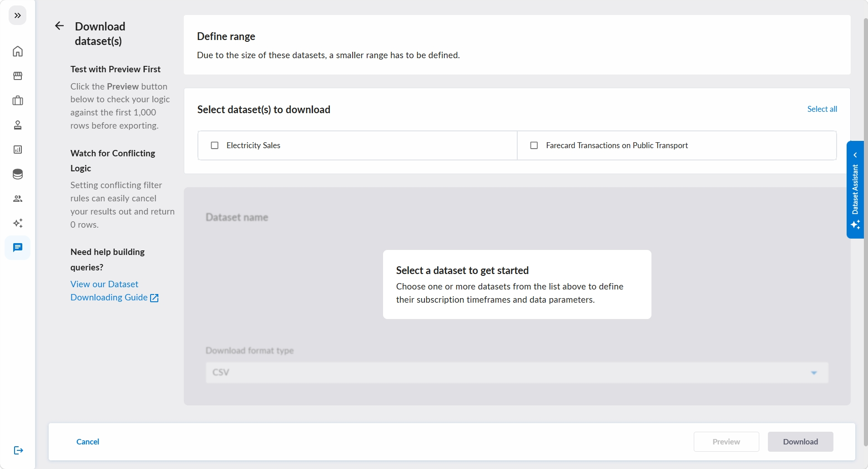Image resolution: width=868 pixels, height=469 pixels.
Task: Click the Define range heading
Action: coord(226,36)
